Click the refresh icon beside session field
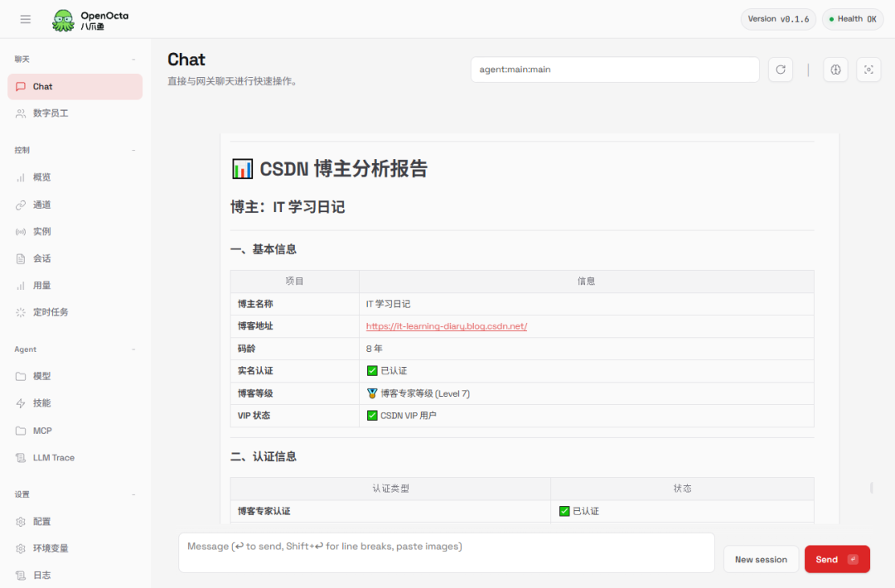This screenshot has height=588, width=895. point(780,70)
